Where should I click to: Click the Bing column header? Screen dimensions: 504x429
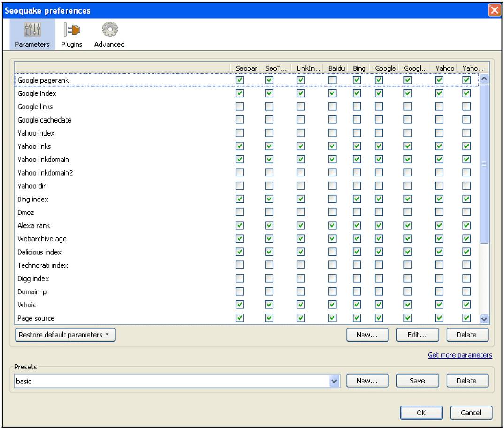coord(359,68)
